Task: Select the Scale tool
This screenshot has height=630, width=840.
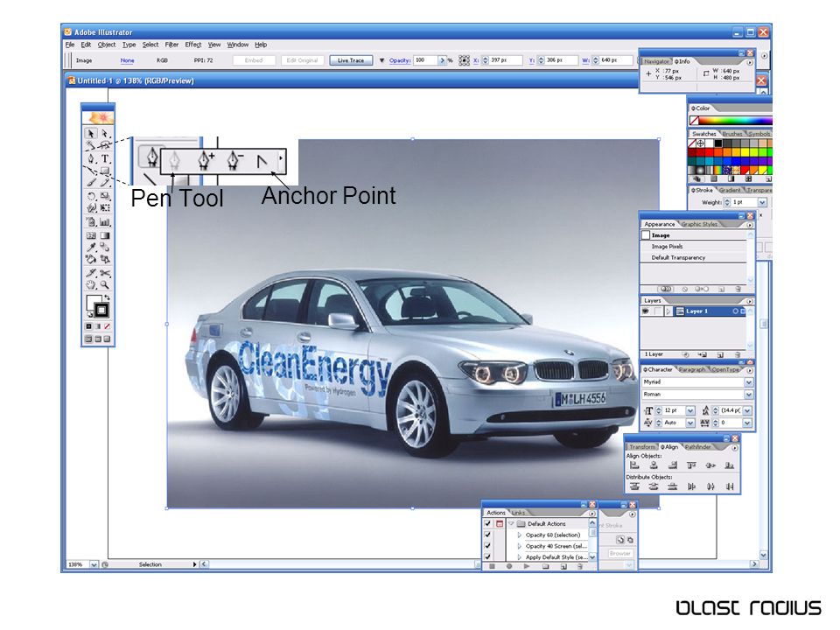Action: (105, 196)
